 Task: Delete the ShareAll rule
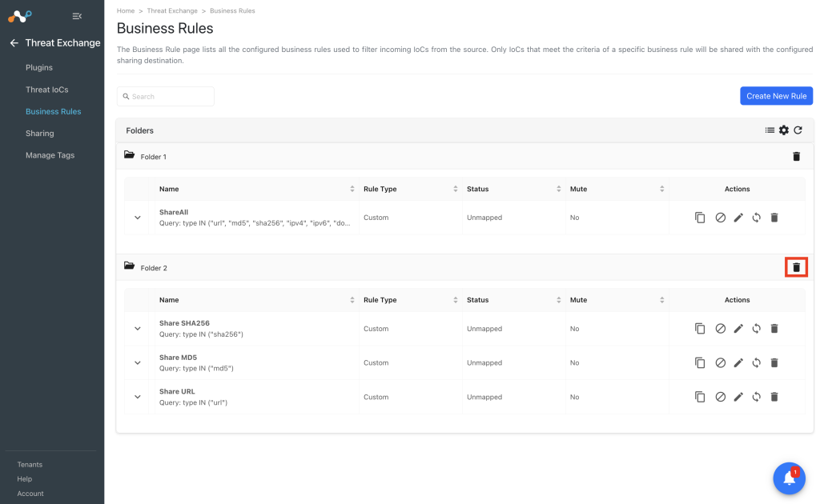coord(774,218)
